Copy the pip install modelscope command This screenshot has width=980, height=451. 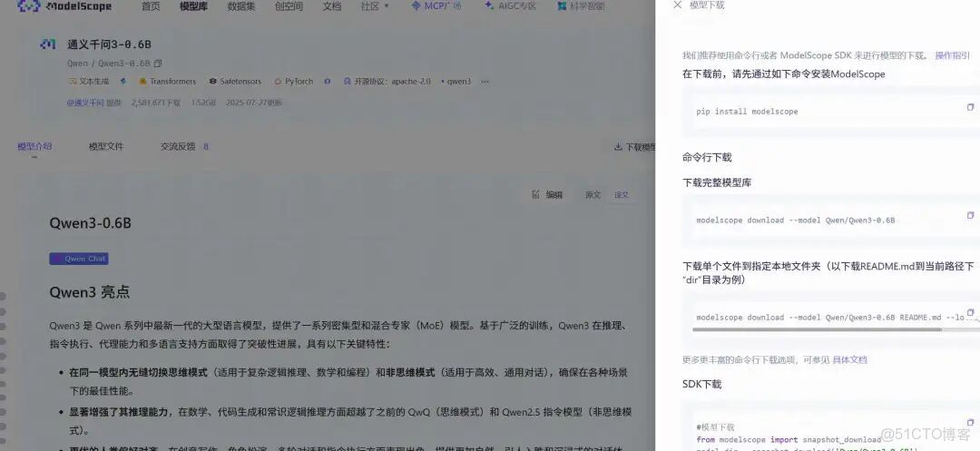[x=970, y=107]
